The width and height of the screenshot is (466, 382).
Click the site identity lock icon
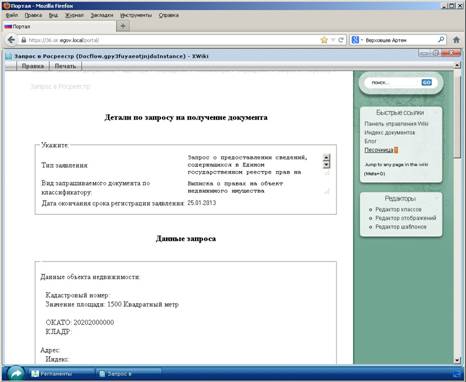23,40
